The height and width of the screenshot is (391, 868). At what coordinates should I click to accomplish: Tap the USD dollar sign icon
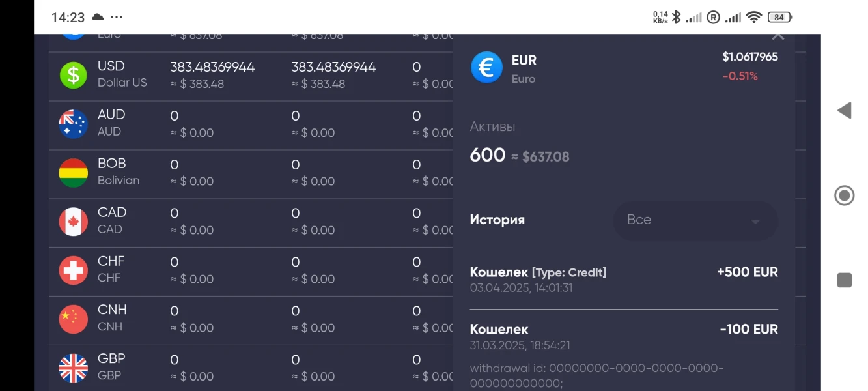[x=74, y=75]
